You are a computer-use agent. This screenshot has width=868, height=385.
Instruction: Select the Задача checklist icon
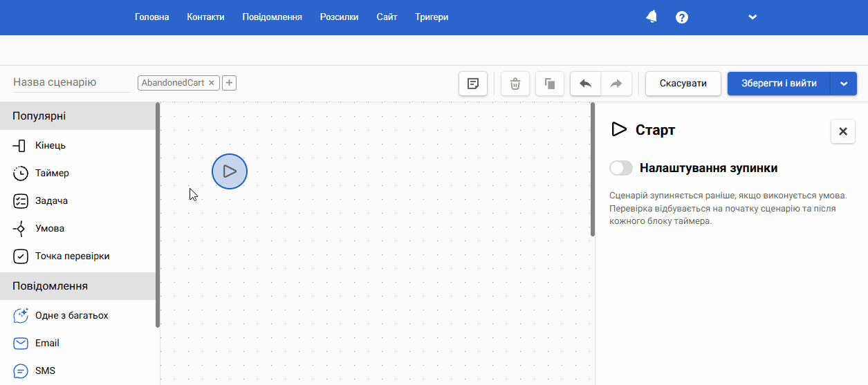pos(21,201)
